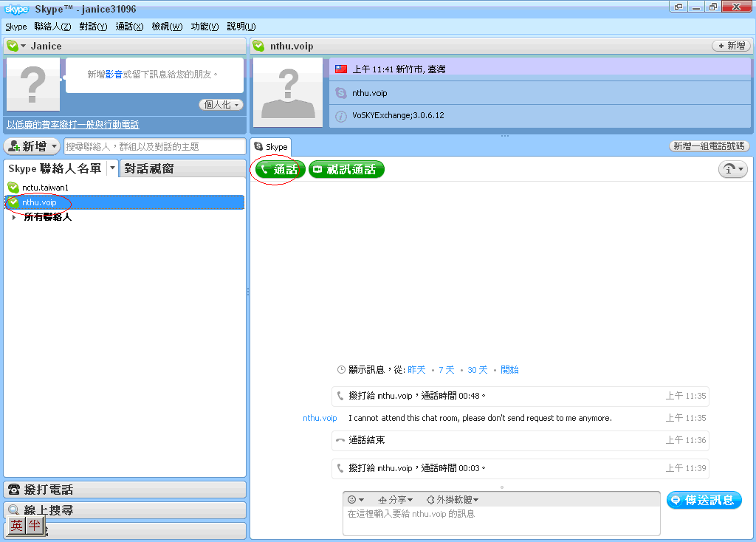Click the 新增一組電話號碼 button
756x542 pixels.
pos(709,146)
